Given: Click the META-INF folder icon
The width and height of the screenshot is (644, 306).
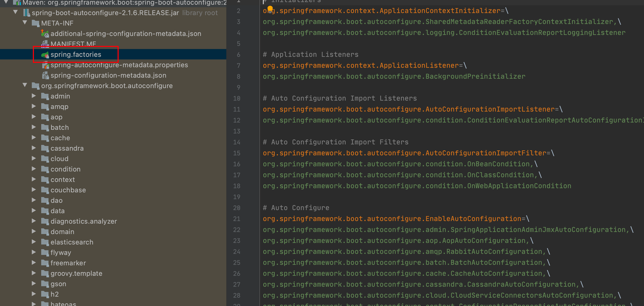Looking at the screenshot, I should [35, 23].
